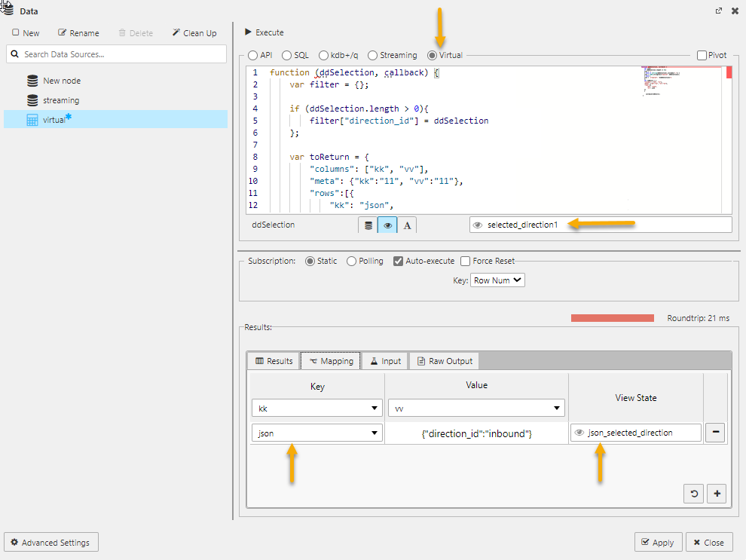Click the code editor minimap
746x560 pixels.
[x=680, y=82]
